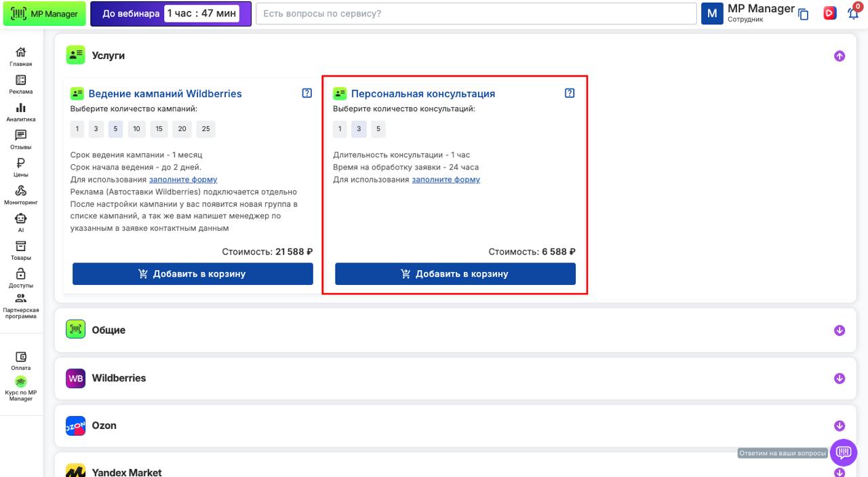Viewport: 868px width, 477px height.
Task: Collapse the Услуги section
Action: click(840, 56)
